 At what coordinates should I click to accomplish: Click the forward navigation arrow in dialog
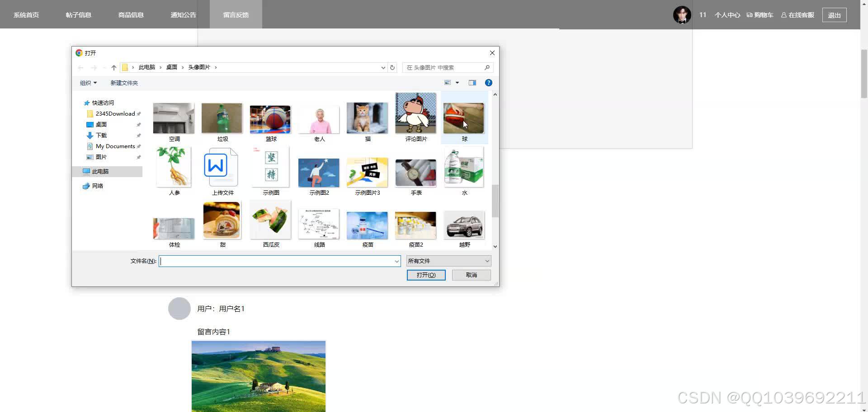click(x=94, y=68)
